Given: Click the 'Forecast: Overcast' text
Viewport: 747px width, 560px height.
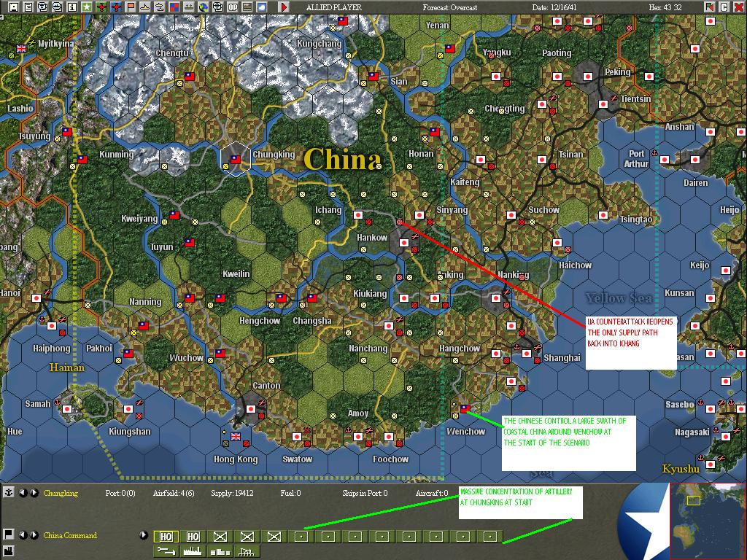Looking at the screenshot, I should coord(450,7).
